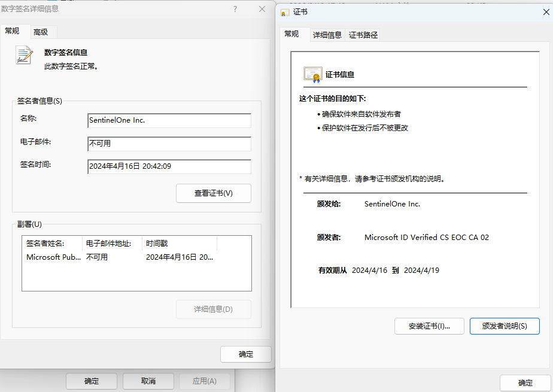Click issuer text Microsoft ID Verified CS EOC CA 02
Image resolution: width=553 pixels, height=392 pixels.
427,238
